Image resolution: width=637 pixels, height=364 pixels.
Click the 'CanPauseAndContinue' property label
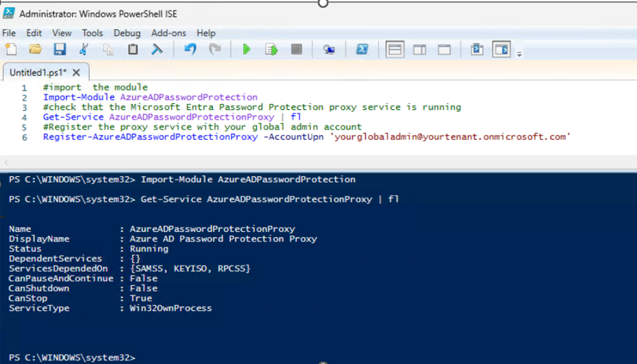click(x=61, y=279)
